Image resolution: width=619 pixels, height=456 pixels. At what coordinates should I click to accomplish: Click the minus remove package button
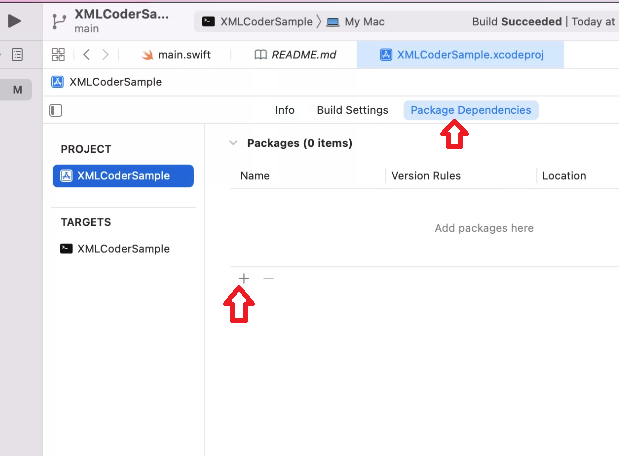pyautogui.click(x=268, y=278)
